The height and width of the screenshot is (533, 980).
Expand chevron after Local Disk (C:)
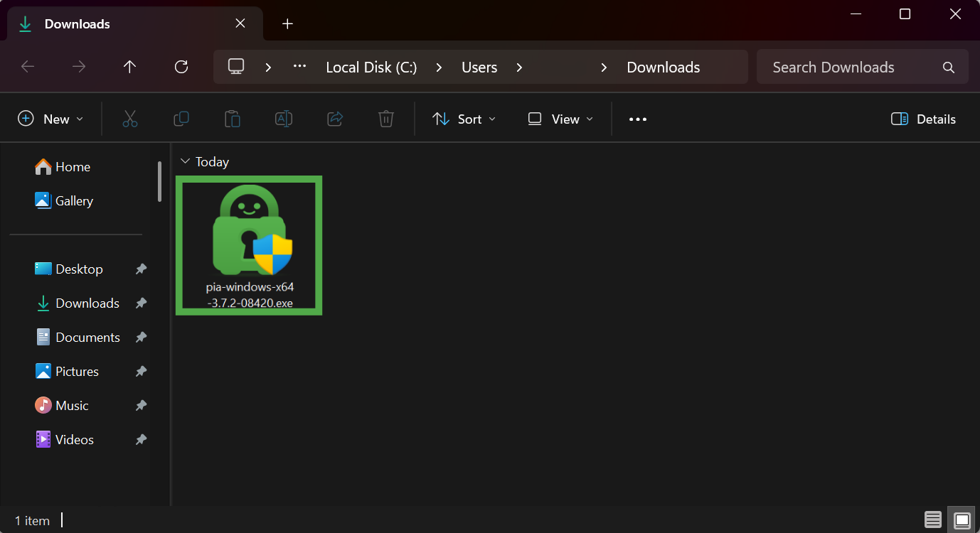pyautogui.click(x=439, y=68)
